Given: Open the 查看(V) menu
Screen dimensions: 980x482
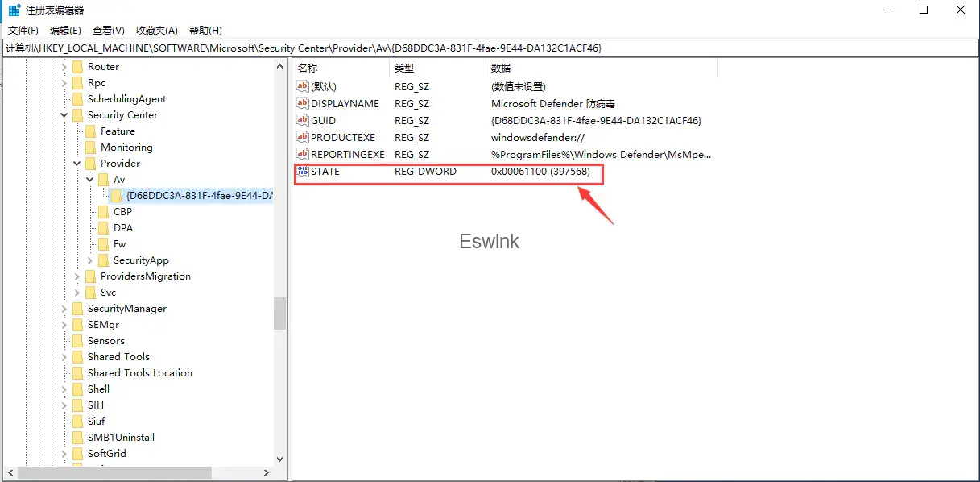Looking at the screenshot, I should coord(109,30).
